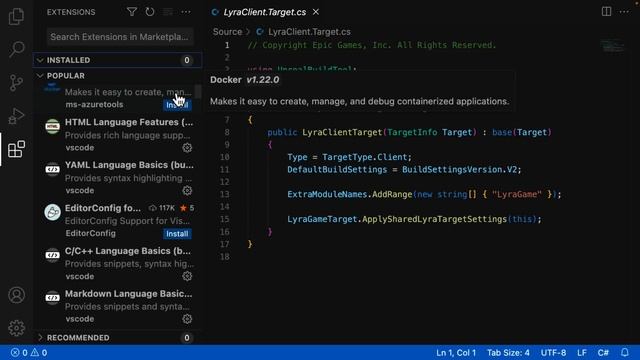Install the Docker extension from ms-azuretools
Image resolution: width=640 pixels, height=360 pixels.
[x=177, y=105]
